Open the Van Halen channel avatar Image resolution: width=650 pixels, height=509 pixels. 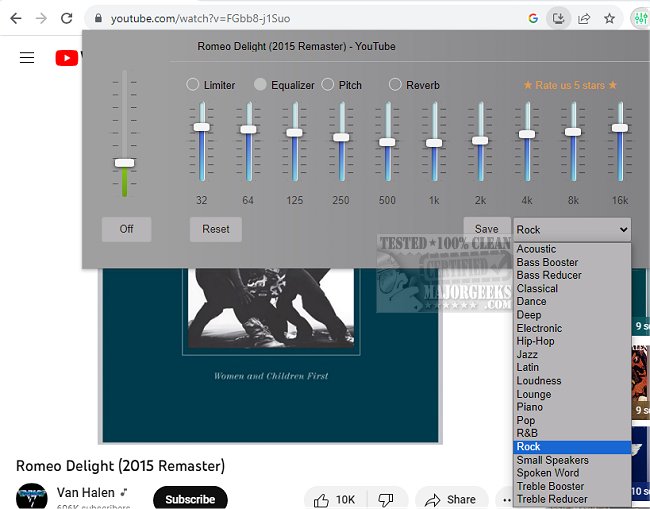tap(32, 497)
